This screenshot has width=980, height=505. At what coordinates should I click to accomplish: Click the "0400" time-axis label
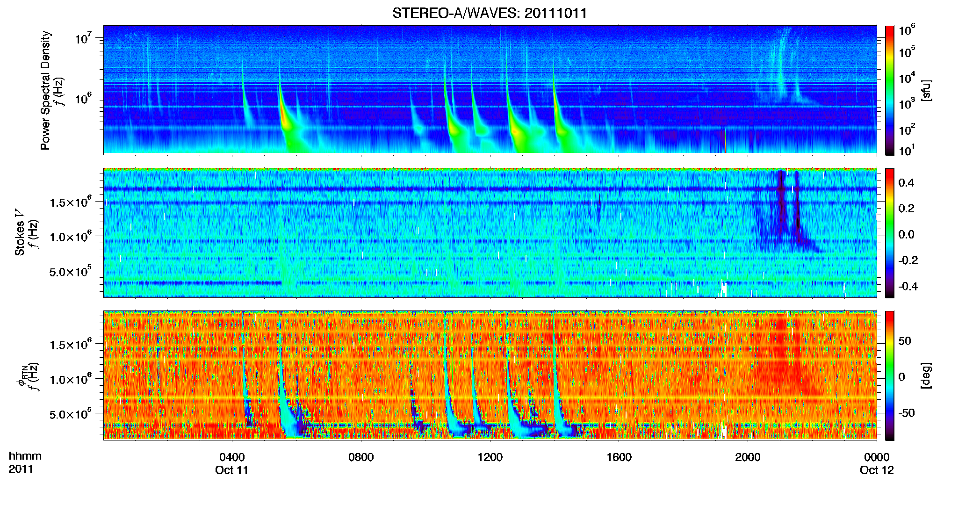[x=232, y=457]
